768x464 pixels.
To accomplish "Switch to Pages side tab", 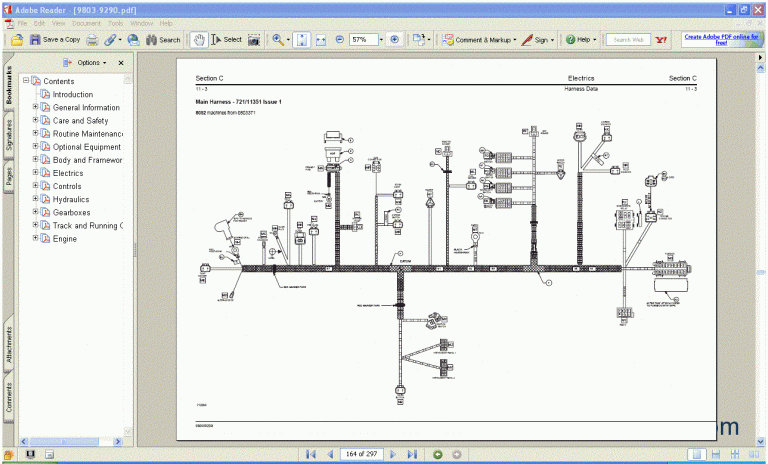I will 9,176.
